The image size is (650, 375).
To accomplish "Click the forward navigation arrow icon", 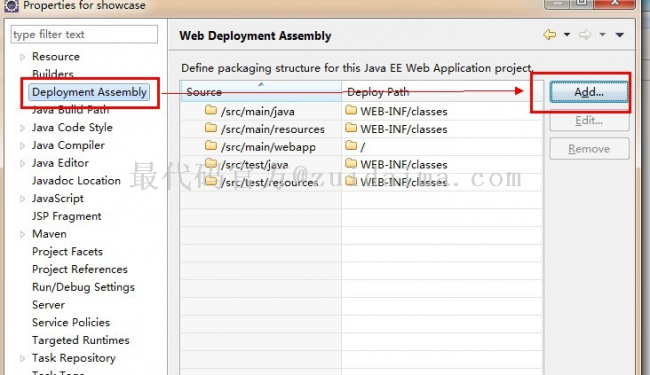I will pyautogui.click(x=585, y=35).
